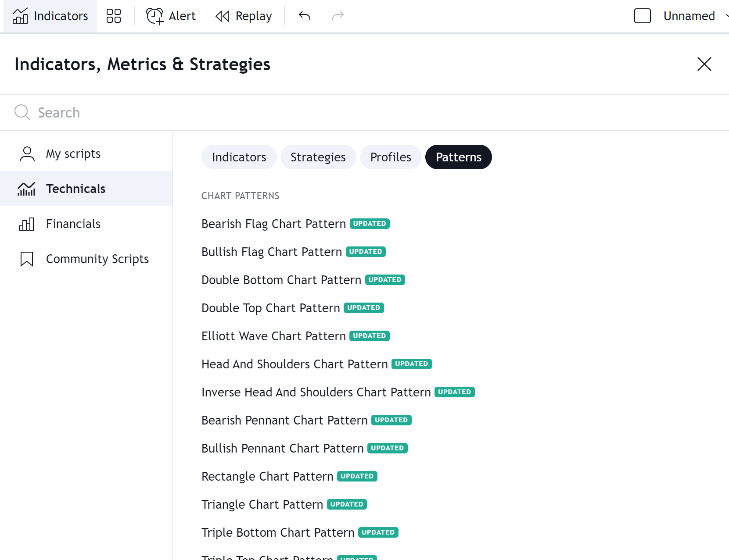Check the checkbox next to Unnamed
The width and height of the screenshot is (729, 560).
pos(643,16)
